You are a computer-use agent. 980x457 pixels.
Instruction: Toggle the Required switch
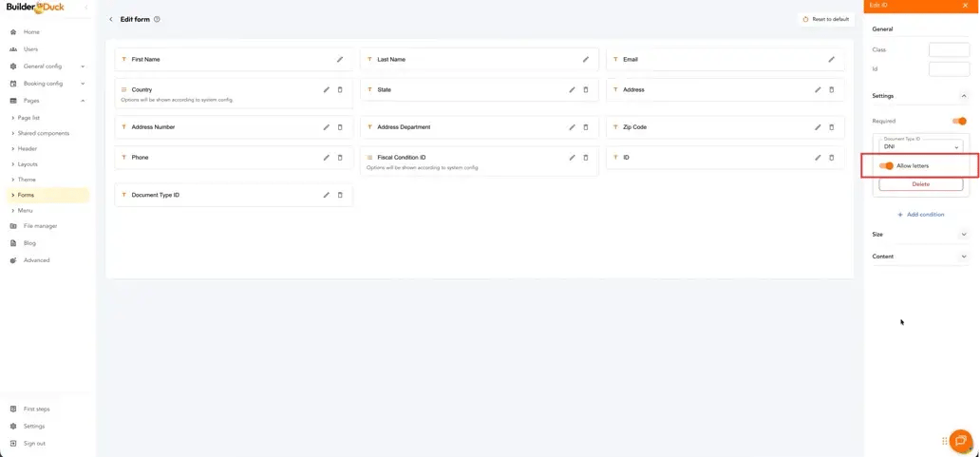(959, 121)
